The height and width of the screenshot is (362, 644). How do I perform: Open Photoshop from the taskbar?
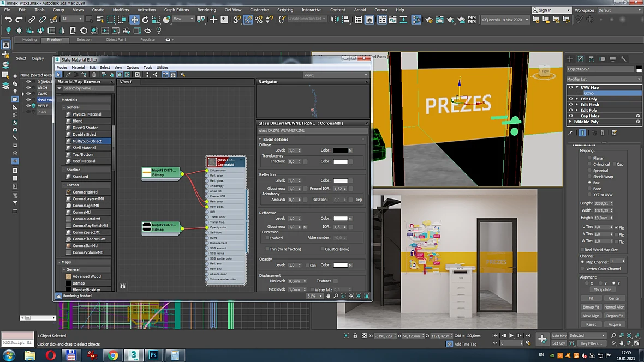153,355
